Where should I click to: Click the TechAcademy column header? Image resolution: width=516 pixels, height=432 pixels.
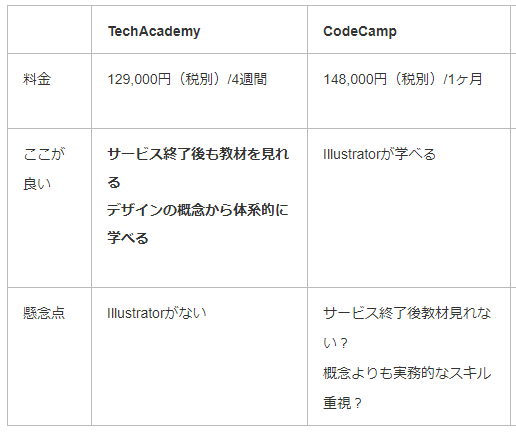tap(154, 31)
